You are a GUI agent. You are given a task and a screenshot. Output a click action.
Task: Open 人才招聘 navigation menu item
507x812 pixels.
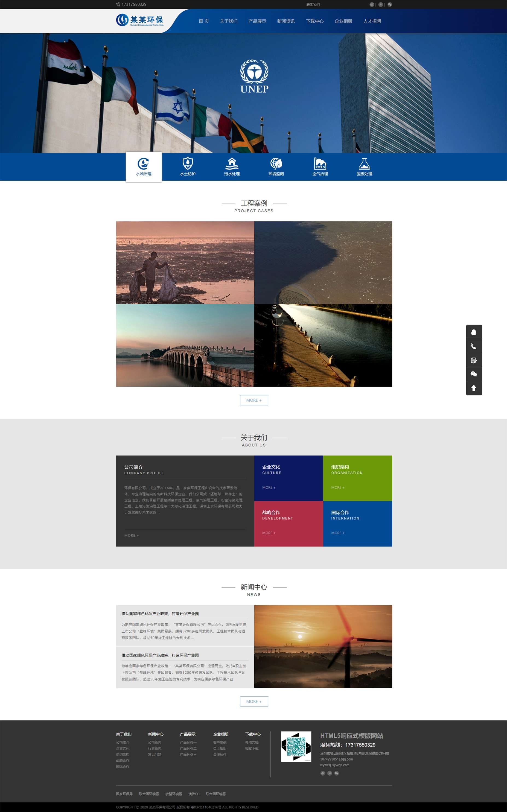tap(372, 21)
